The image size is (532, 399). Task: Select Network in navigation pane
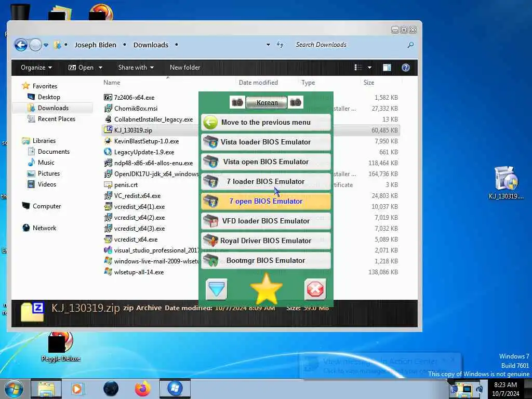click(x=45, y=228)
